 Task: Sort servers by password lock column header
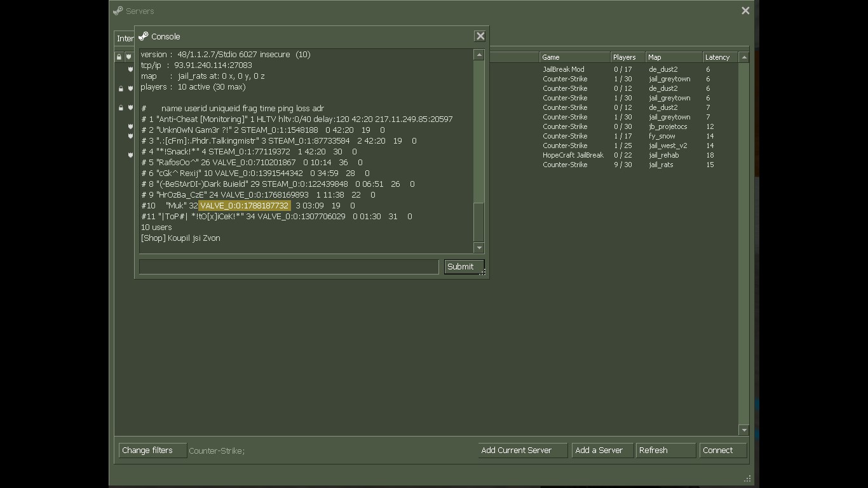pos(119,57)
